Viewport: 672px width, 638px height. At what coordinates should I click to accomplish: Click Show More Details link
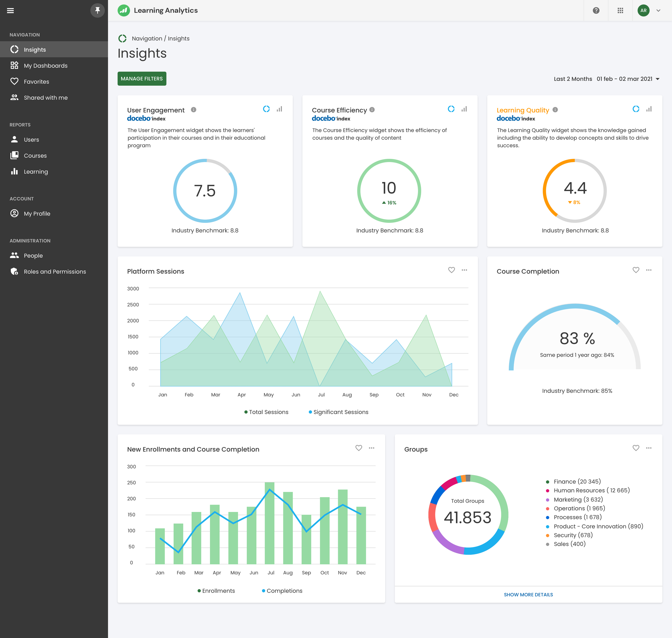pos(528,594)
